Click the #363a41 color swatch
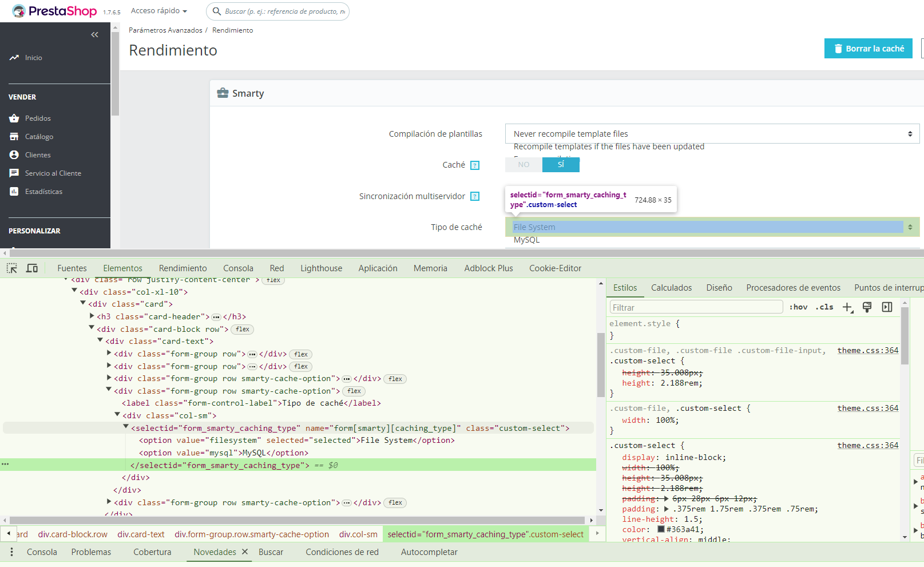The height and width of the screenshot is (567, 924). click(x=661, y=529)
